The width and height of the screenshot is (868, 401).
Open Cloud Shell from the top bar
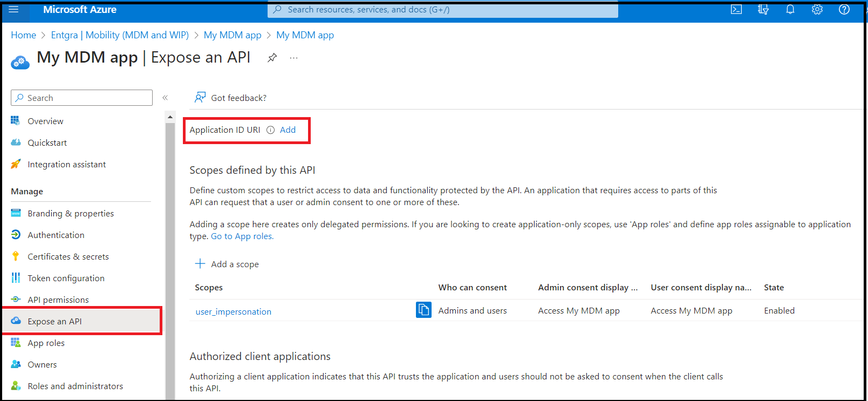pyautogui.click(x=736, y=9)
